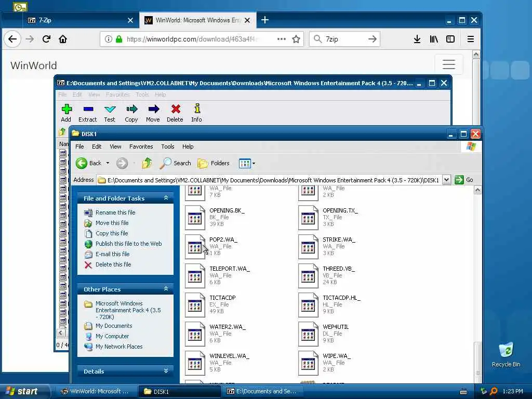Go Back in the DISK1 Explorer window
The width and height of the screenshot is (532, 399).
pyautogui.click(x=89, y=163)
